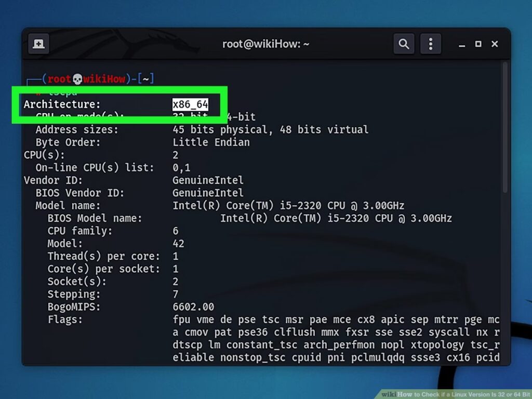Click the Flags label
The image size is (532, 399).
65,320
